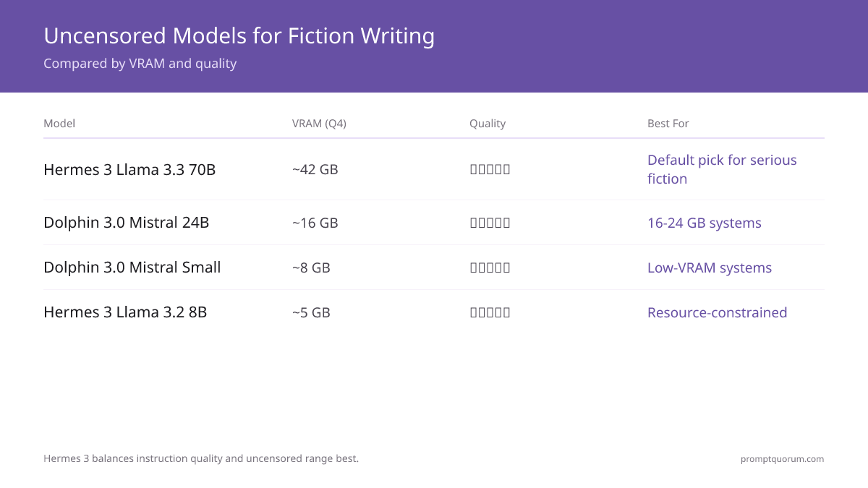The image size is (868, 488).
Task: Click the VRAM (Q4) column header
Action: 319,124
